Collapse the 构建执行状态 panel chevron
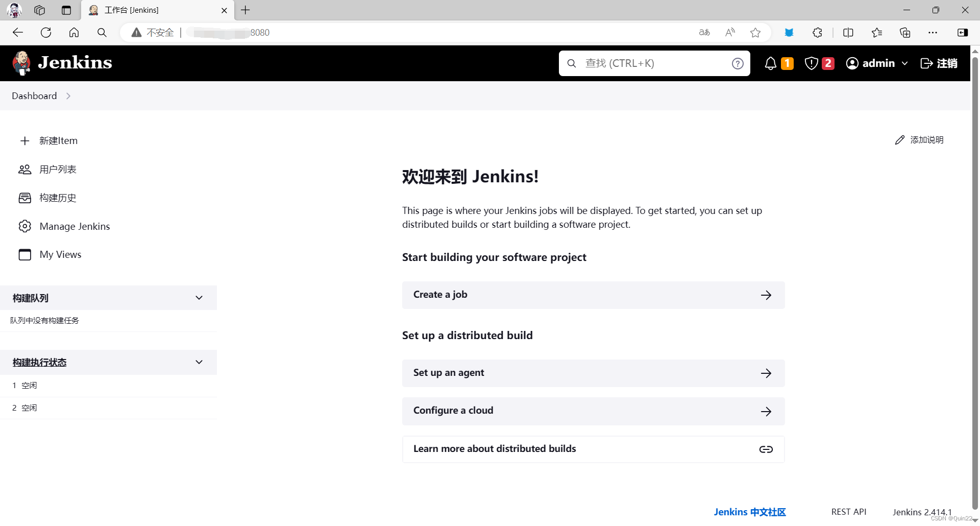 tap(199, 362)
